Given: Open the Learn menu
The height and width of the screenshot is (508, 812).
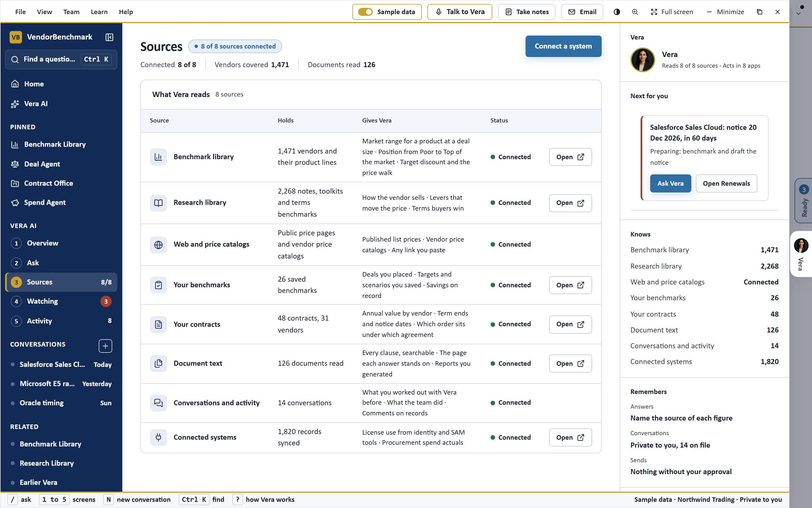Looking at the screenshot, I should [x=99, y=12].
